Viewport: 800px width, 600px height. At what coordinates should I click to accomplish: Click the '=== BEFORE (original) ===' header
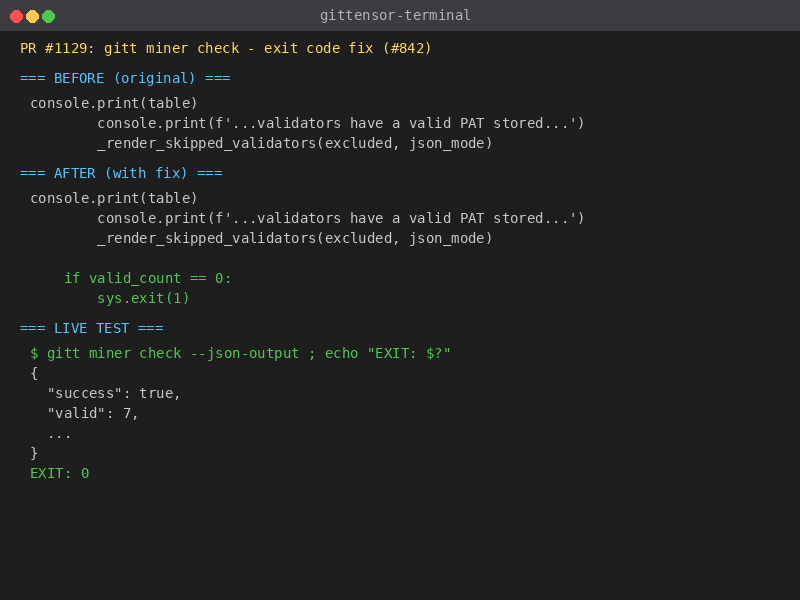125,79
